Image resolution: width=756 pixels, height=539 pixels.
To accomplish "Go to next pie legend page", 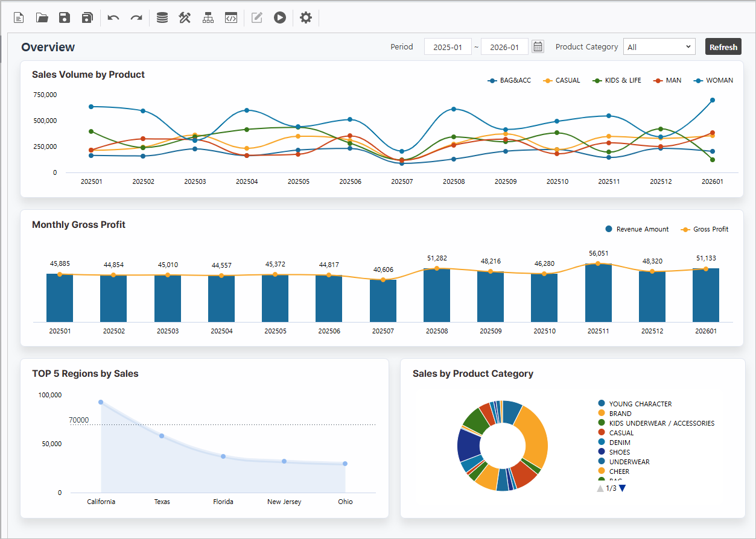I will [x=623, y=488].
